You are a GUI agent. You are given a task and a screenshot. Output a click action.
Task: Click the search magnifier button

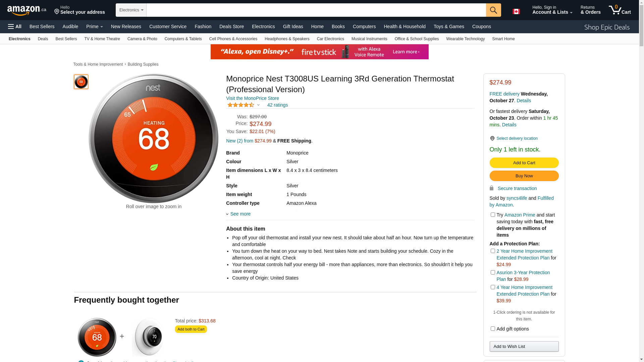tap(493, 10)
